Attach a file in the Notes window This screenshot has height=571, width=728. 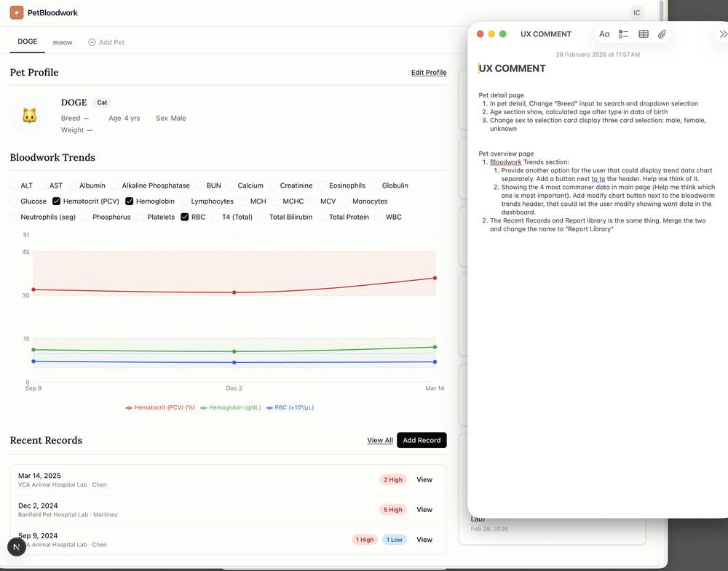coord(662,34)
